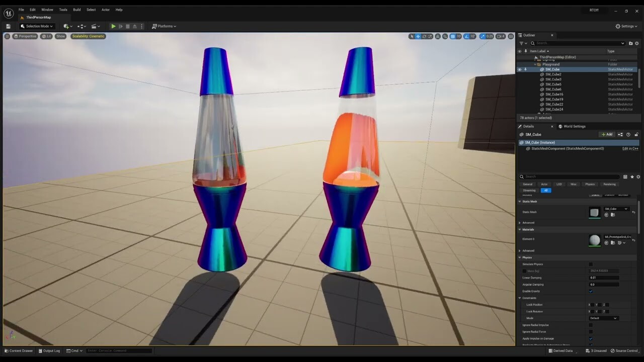Open the Edit in C++ link

coord(630,148)
